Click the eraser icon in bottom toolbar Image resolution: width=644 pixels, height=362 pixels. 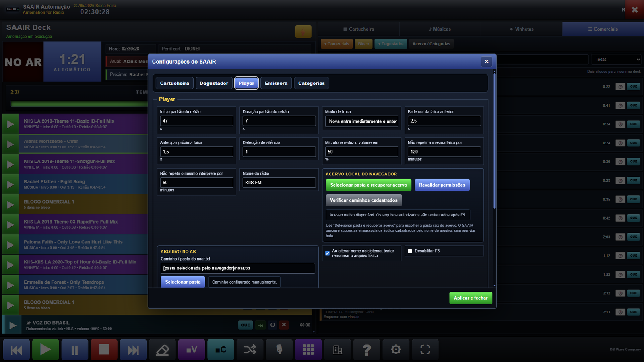[162, 350]
